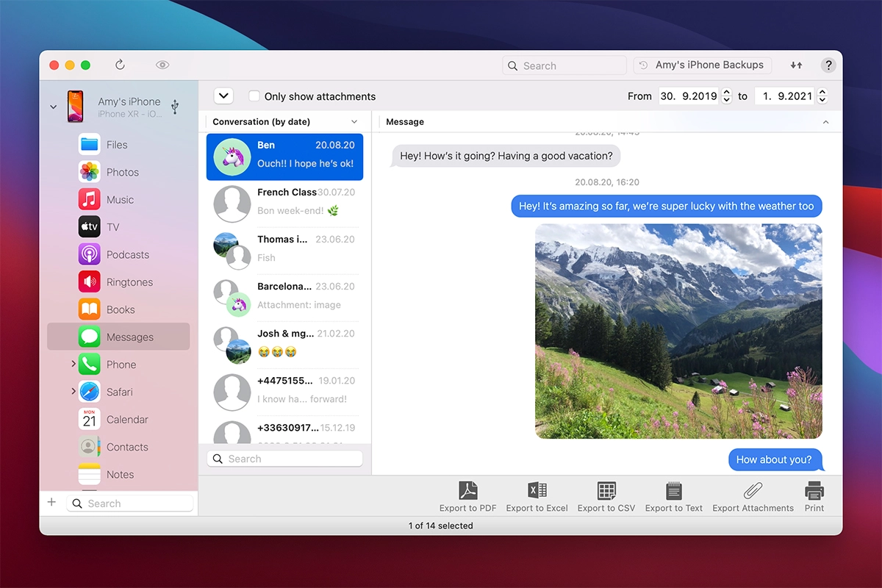Image resolution: width=882 pixels, height=588 pixels.
Task: Open Ringtones from the sidebar
Action: 129,282
